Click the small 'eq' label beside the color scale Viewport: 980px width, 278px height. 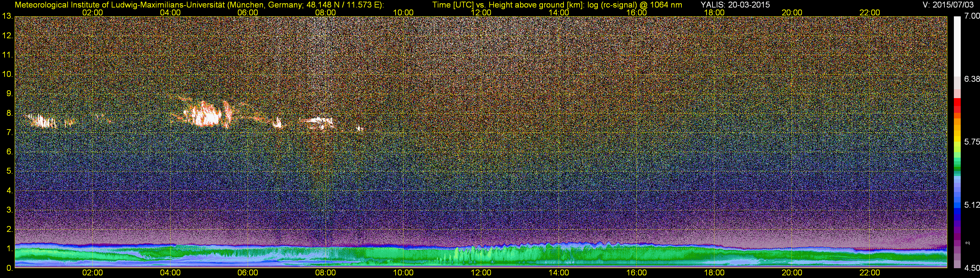[968, 243]
